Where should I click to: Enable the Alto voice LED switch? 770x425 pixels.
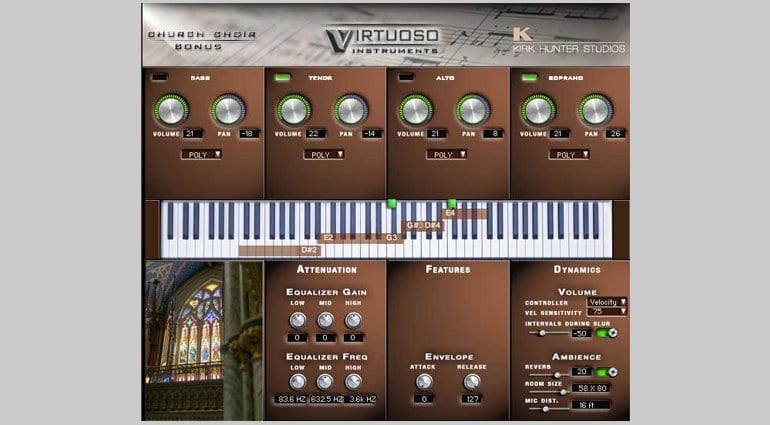[406, 77]
